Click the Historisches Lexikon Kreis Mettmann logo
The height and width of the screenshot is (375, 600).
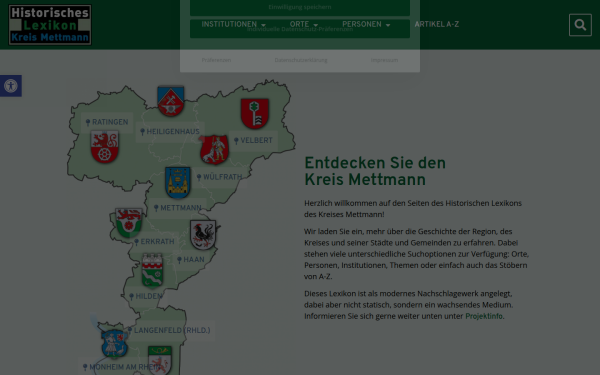[x=50, y=25]
